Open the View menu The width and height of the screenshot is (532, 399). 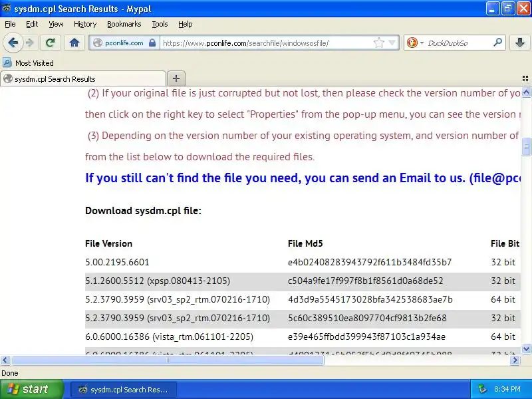[x=56, y=24]
